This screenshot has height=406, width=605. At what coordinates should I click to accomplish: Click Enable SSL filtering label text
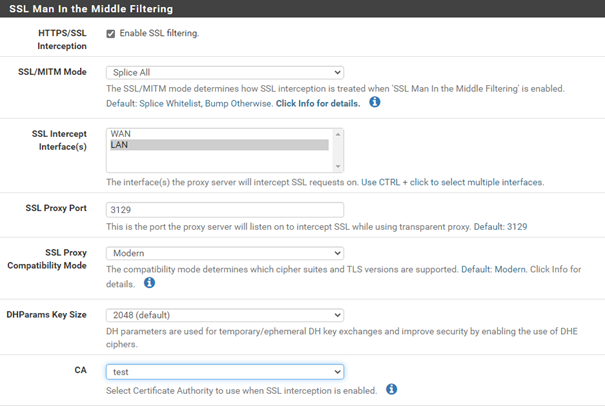click(x=159, y=33)
